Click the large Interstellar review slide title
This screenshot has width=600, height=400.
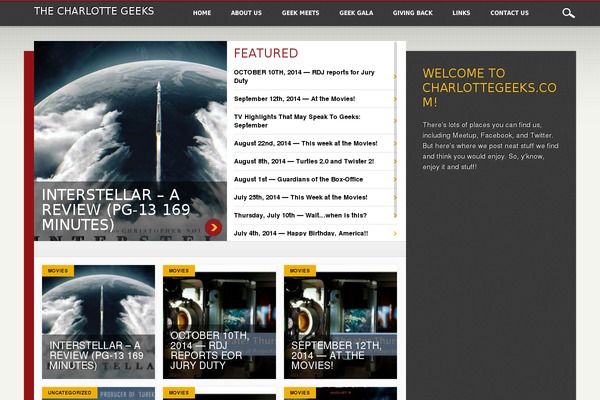(x=116, y=210)
